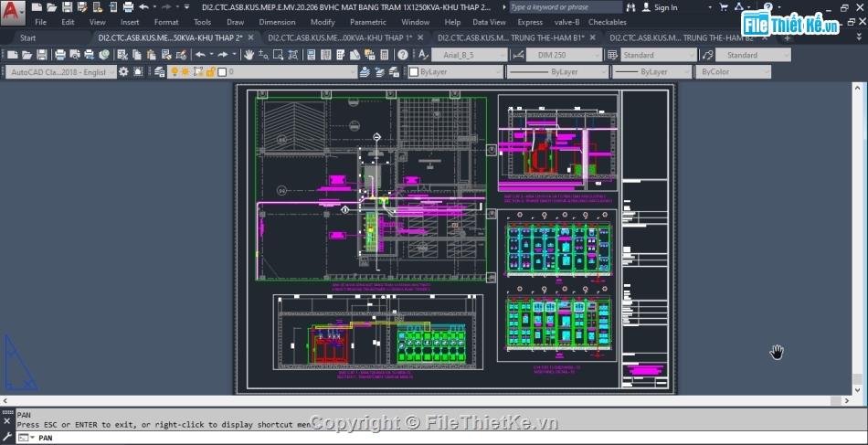Open the DesignCenter icon
The height and width of the screenshot is (445, 868).
325,55
